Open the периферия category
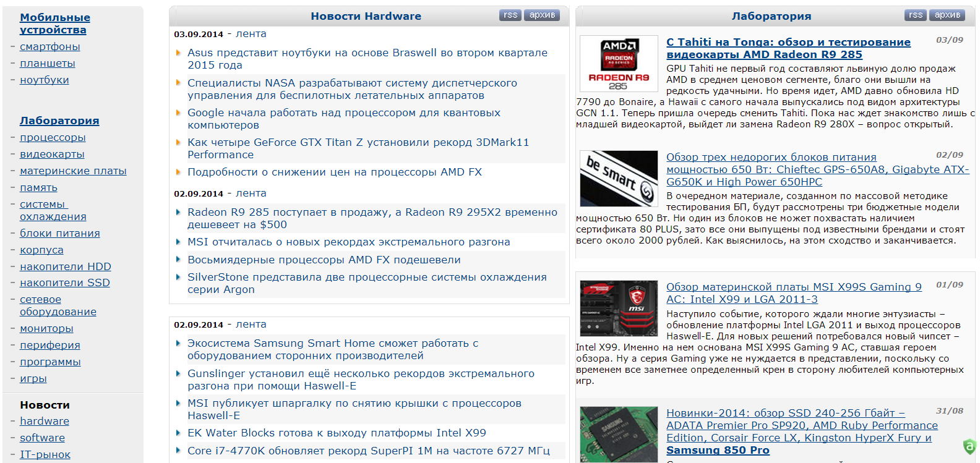Viewport: 980px width, 463px height. [50, 345]
